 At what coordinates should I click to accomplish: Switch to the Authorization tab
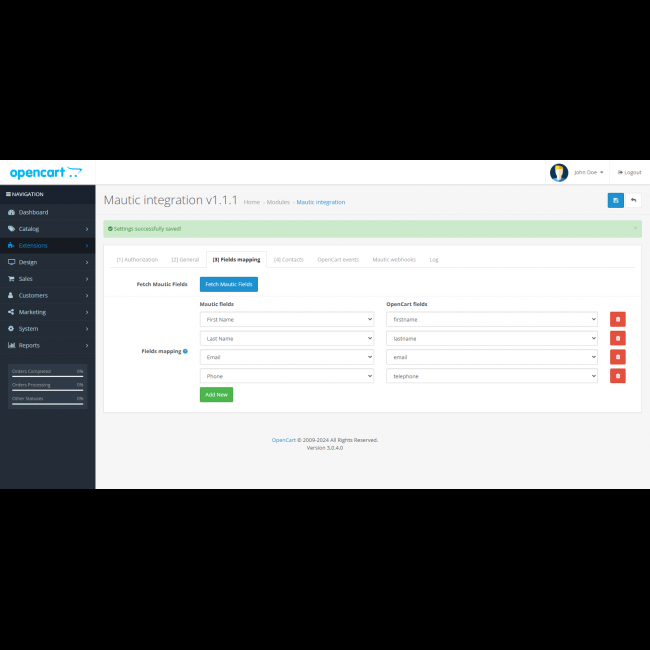137,259
